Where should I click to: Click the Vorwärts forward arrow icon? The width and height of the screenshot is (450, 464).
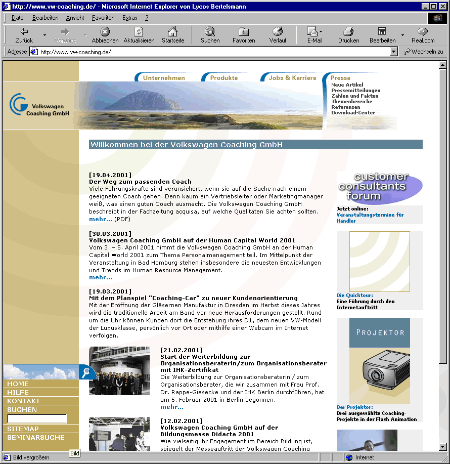coord(65,32)
